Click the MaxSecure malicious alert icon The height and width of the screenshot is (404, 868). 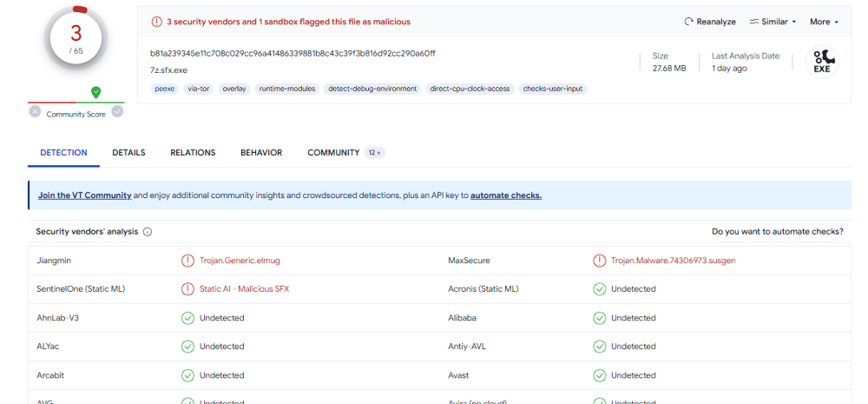(599, 261)
